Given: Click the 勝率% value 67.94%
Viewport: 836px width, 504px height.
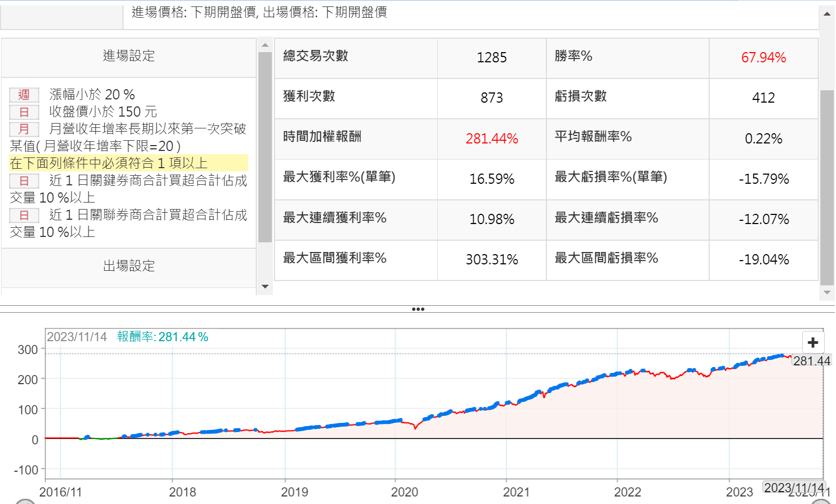Looking at the screenshot, I should click(x=763, y=57).
